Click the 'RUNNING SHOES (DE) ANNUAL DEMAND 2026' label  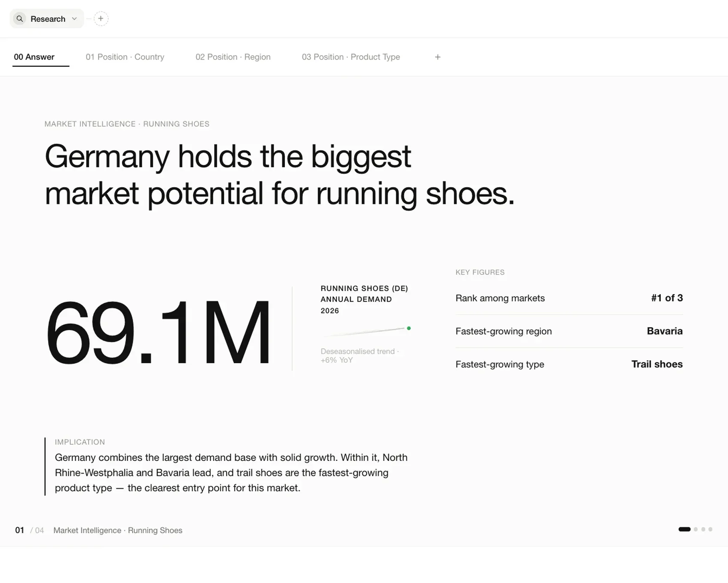tap(364, 299)
